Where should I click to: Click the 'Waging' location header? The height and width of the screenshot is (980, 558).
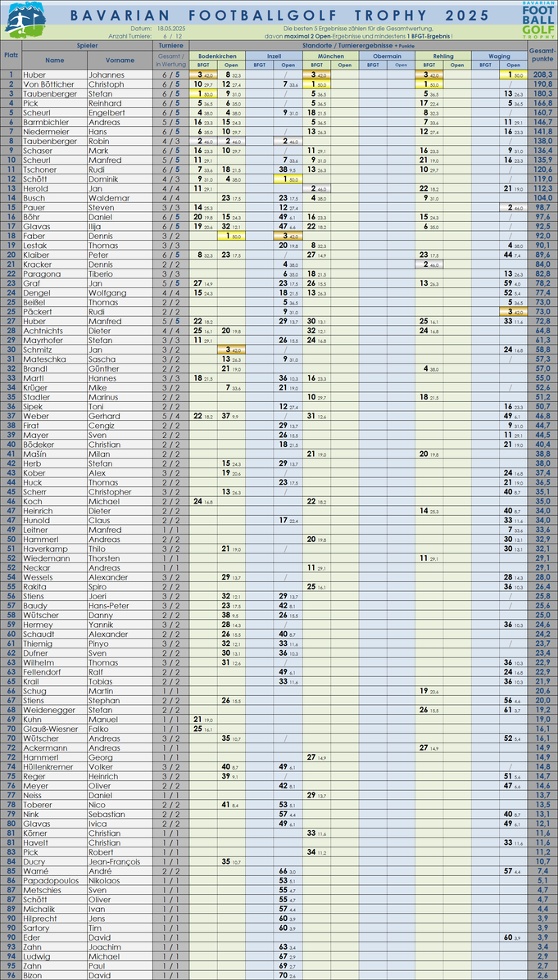click(499, 56)
